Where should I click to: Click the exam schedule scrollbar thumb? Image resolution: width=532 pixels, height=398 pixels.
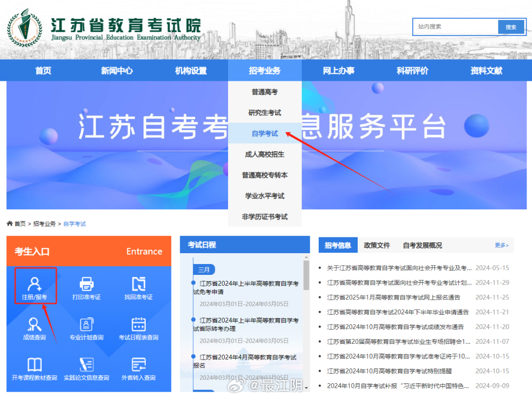click(x=306, y=275)
